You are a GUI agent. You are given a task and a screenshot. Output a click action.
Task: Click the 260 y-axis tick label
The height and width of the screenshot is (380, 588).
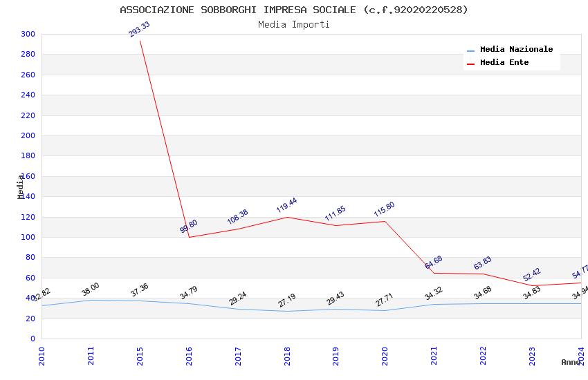pos(28,75)
